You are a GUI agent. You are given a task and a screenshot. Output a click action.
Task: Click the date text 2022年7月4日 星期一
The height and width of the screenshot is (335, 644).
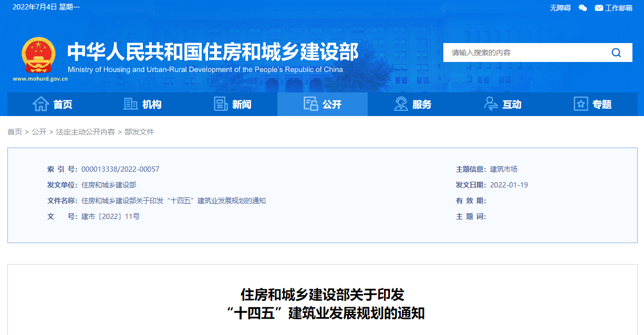coord(46,7)
